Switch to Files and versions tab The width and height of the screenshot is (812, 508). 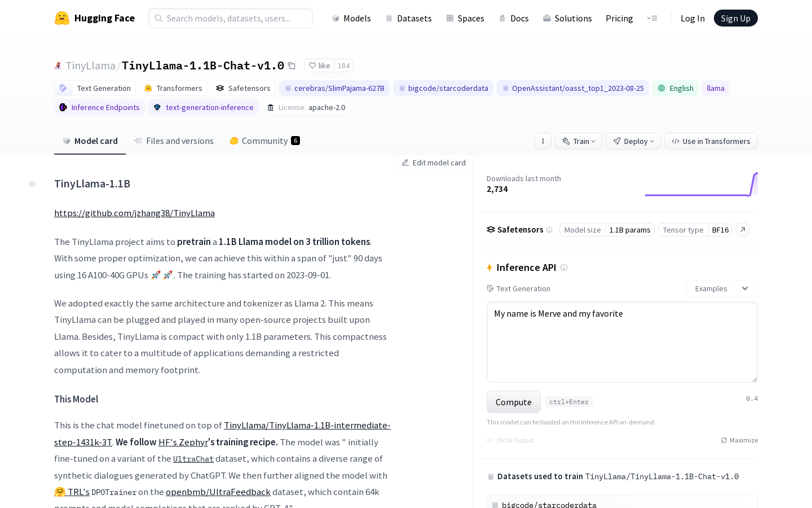pyautogui.click(x=174, y=141)
